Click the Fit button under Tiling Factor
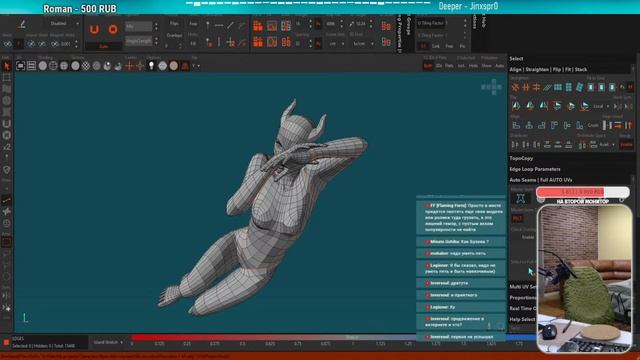This screenshot has height=360, width=640. 462,46
